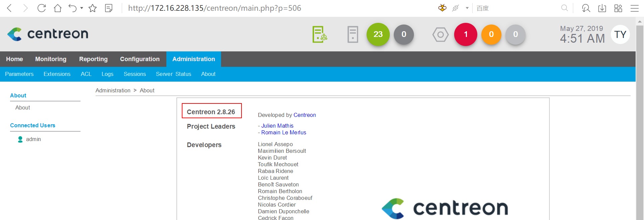The width and height of the screenshot is (644, 220).
Task: Click the Baidu search field
Action: tap(517, 8)
